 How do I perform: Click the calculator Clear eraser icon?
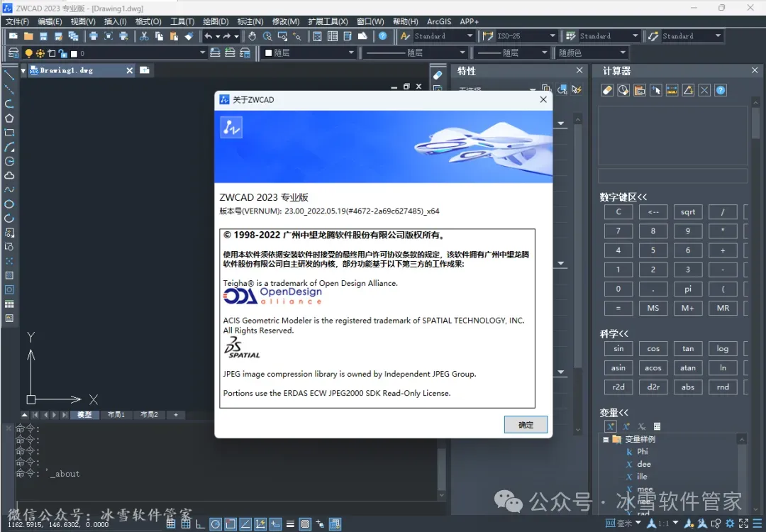pos(607,90)
